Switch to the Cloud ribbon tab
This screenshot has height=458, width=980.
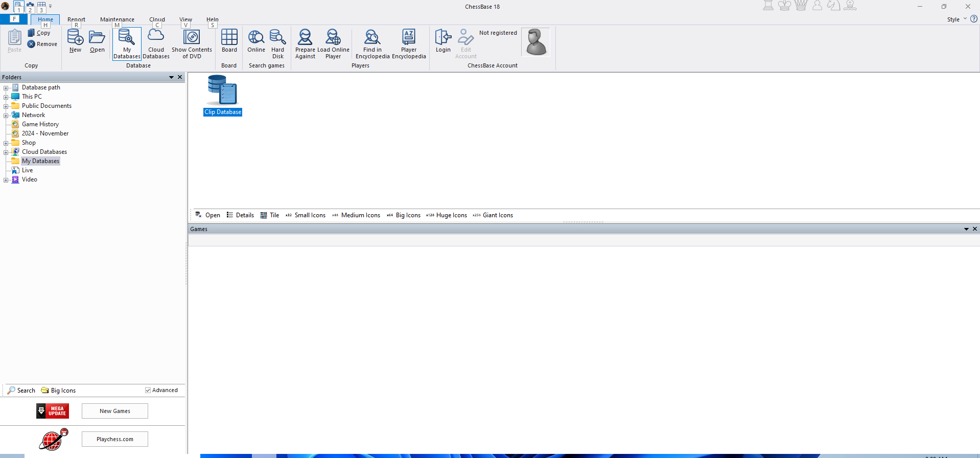(157, 19)
